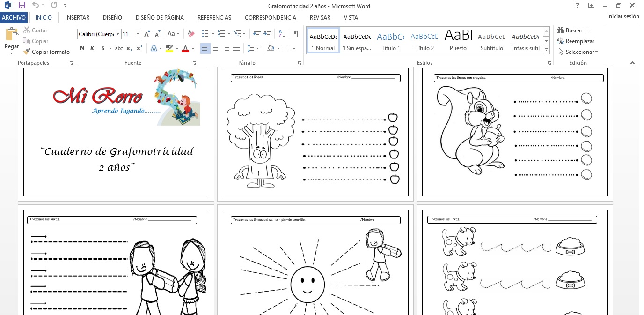This screenshot has height=315, width=644.
Task: Switch to DISEÑO DE PÁGINA tab
Action: tap(160, 17)
